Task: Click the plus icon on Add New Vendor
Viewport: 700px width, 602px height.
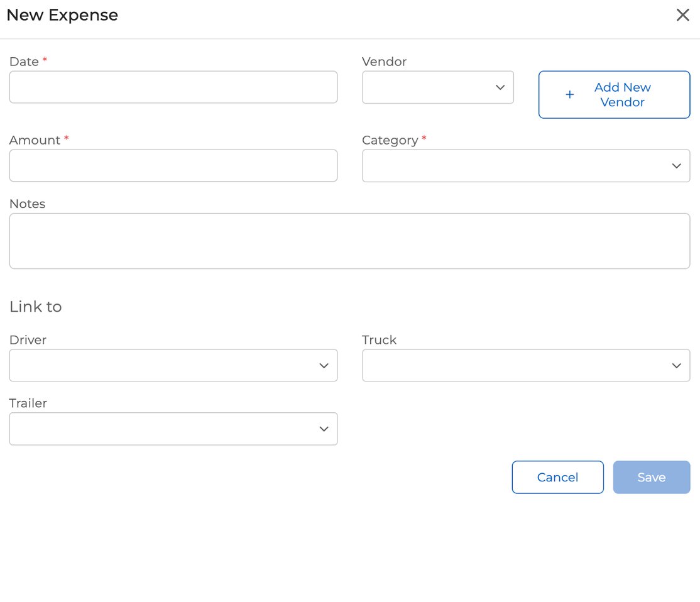Action: (569, 95)
